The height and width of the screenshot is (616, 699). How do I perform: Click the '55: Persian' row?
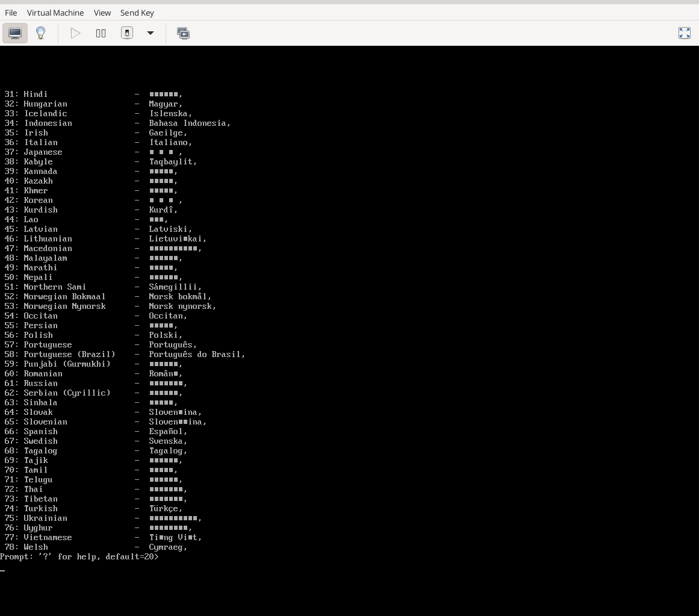tap(91, 326)
